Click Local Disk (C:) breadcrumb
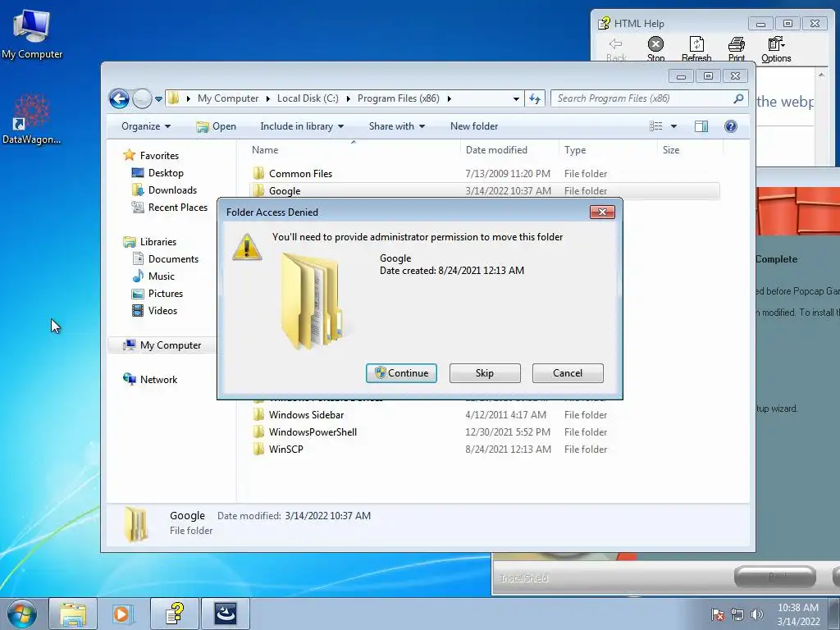This screenshot has height=630, width=840. (x=308, y=98)
